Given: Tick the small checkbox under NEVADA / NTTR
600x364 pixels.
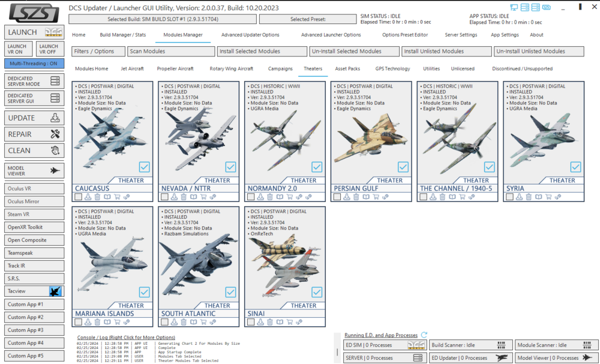Looking at the screenshot, I should coord(164,197).
